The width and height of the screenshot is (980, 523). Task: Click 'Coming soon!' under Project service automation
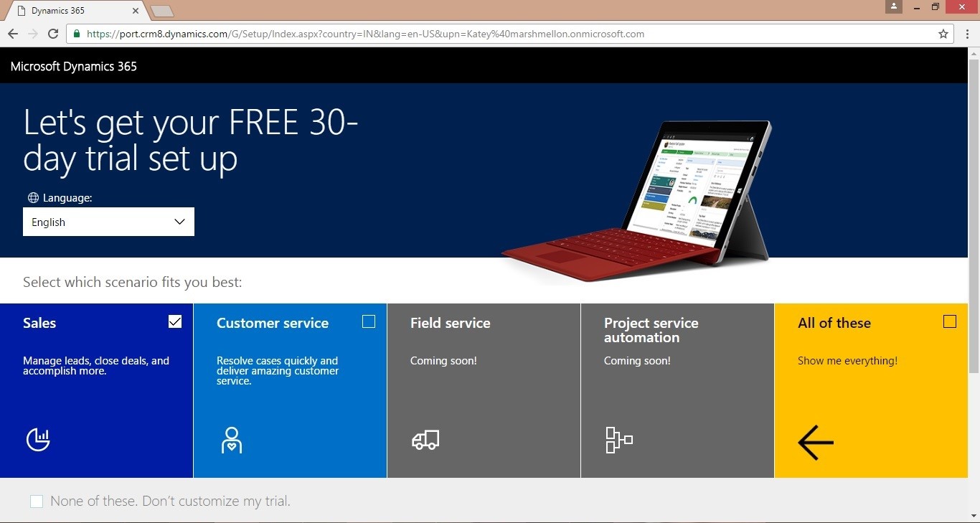[x=637, y=361]
